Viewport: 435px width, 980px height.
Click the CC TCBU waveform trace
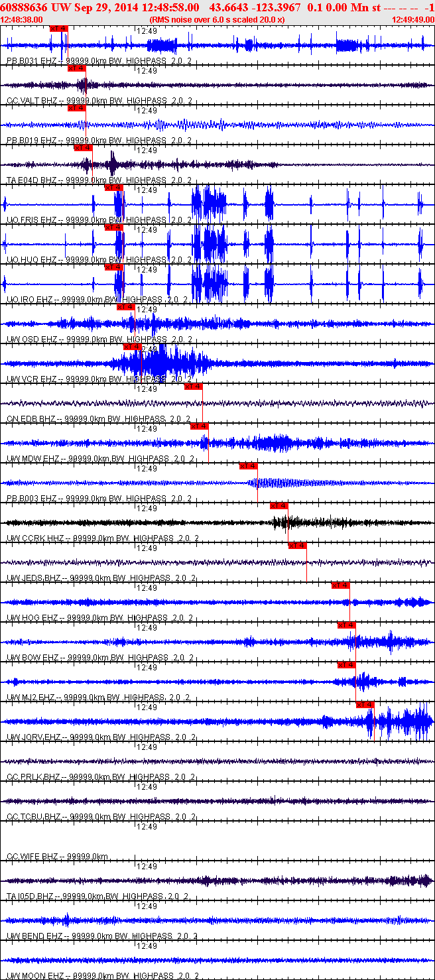(217, 801)
